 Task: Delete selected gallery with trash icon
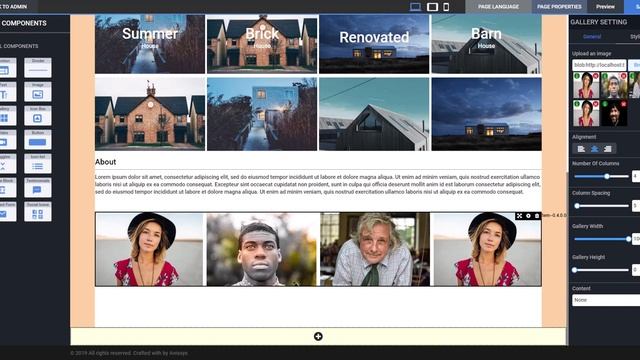point(537,216)
